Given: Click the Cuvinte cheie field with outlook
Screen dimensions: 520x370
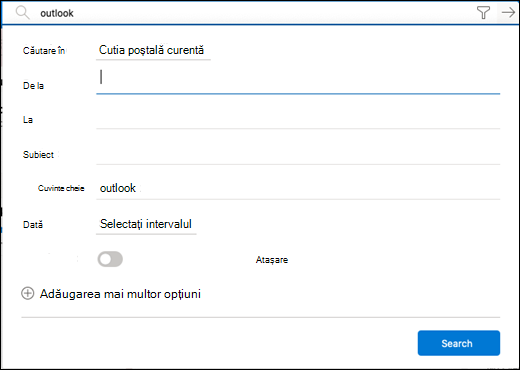Looking at the screenshot, I should (298, 189).
